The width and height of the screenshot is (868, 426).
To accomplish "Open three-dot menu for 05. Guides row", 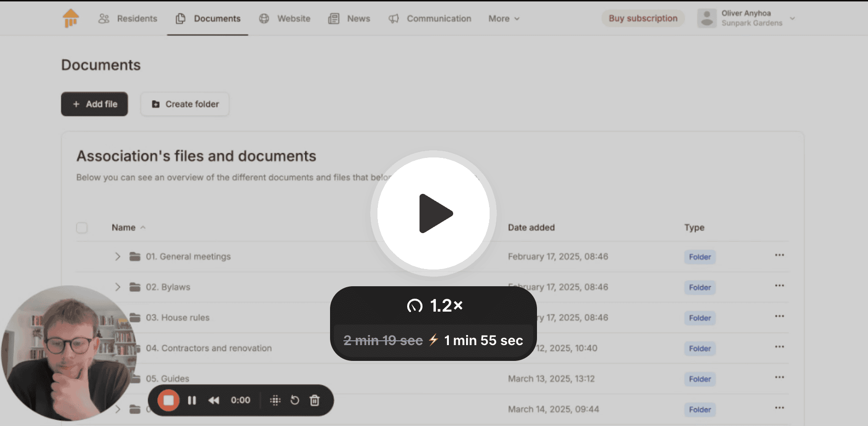I will pos(779,377).
